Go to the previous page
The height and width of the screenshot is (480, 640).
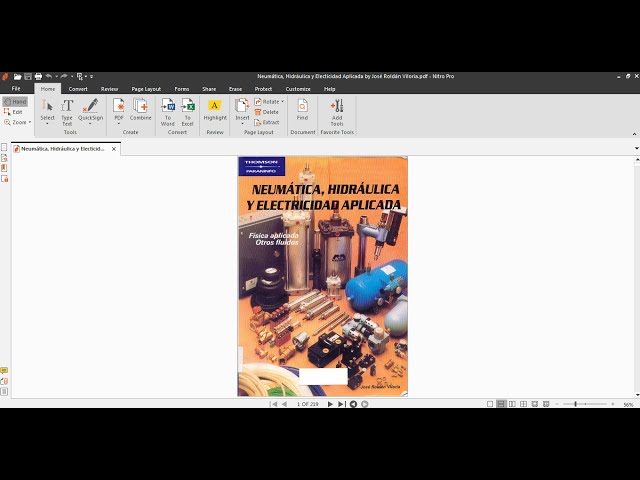point(284,404)
